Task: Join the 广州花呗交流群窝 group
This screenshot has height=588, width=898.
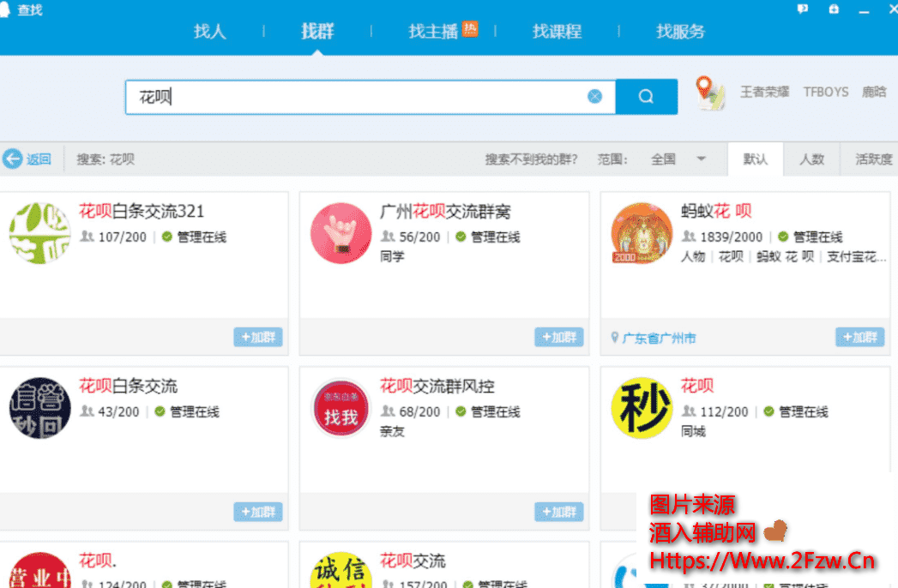Action: (x=558, y=337)
